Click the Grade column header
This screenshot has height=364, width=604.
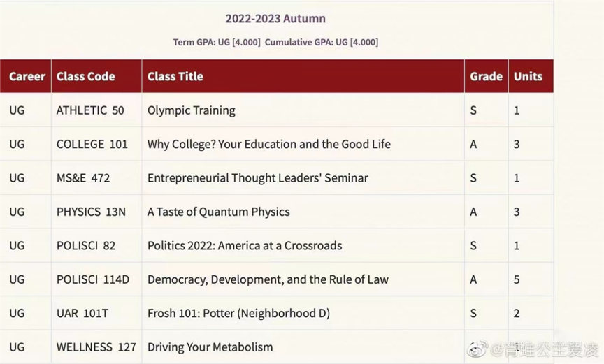[486, 76]
